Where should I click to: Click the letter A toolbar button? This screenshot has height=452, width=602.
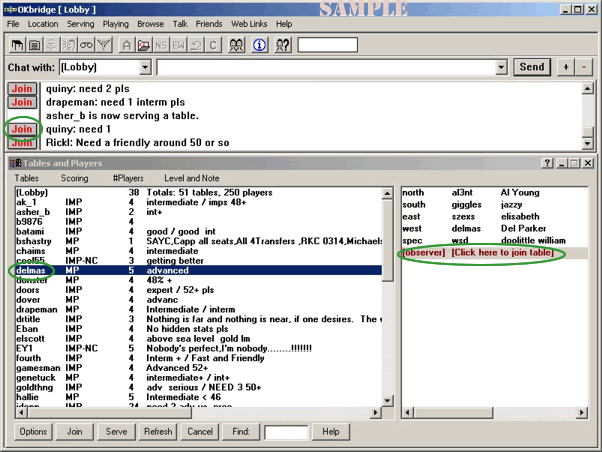coord(126,45)
